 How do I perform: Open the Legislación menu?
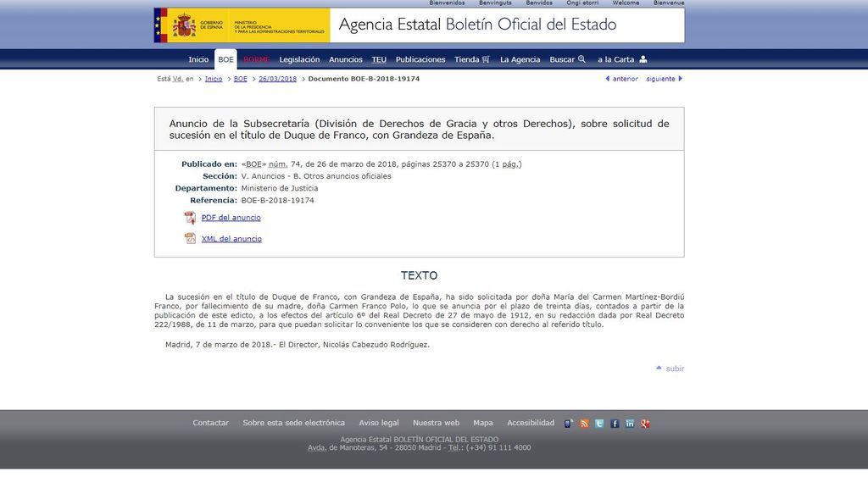tap(299, 59)
